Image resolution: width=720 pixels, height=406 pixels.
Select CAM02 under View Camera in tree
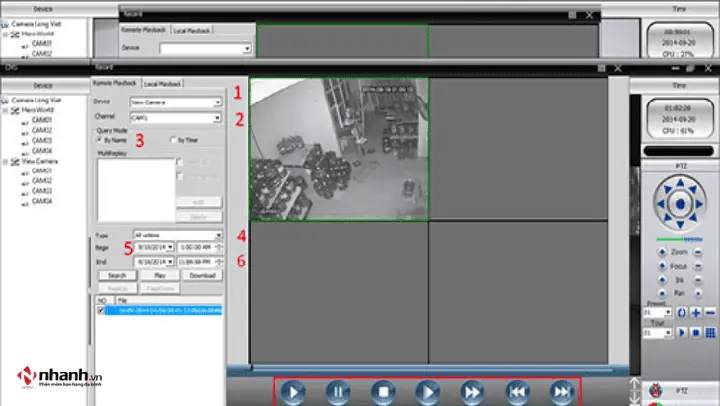(x=42, y=180)
